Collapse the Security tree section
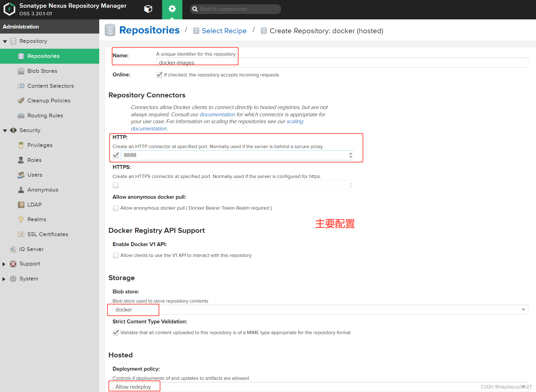Screen dimensions: 536x392 click(5, 130)
